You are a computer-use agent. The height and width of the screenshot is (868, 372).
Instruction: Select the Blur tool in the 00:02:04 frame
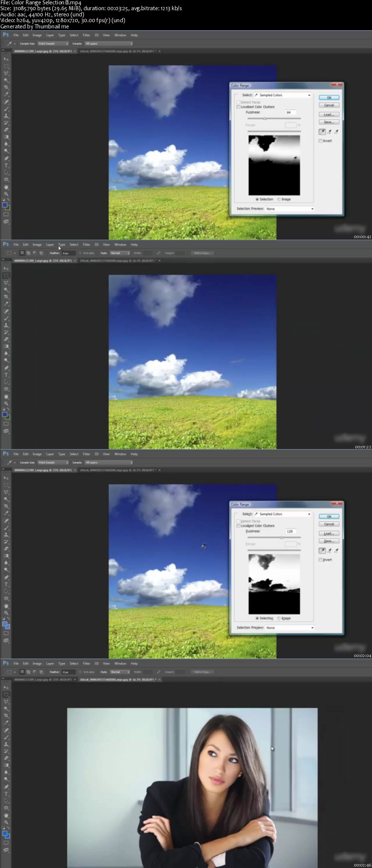coord(6,563)
